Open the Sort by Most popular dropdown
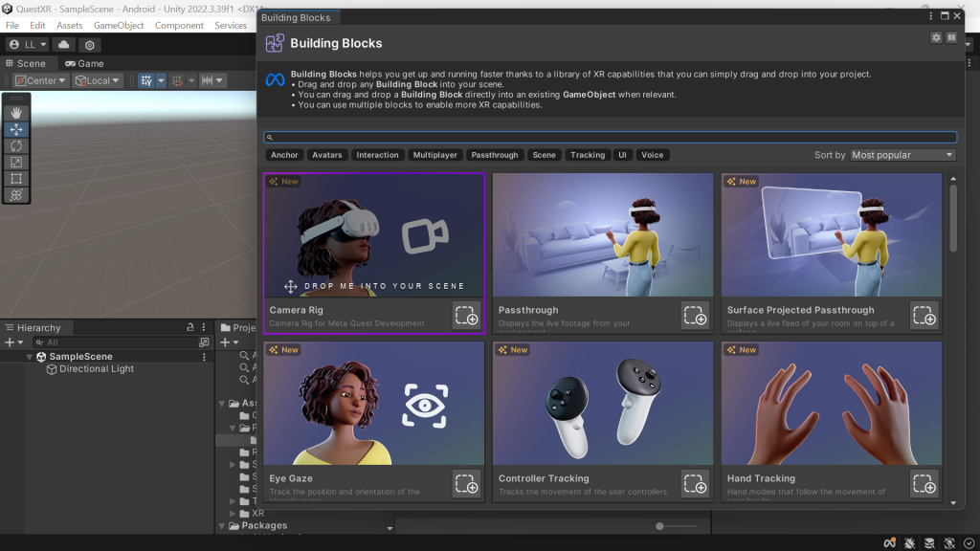The width and height of the screenshot is (980, 551). click(903, 155)
